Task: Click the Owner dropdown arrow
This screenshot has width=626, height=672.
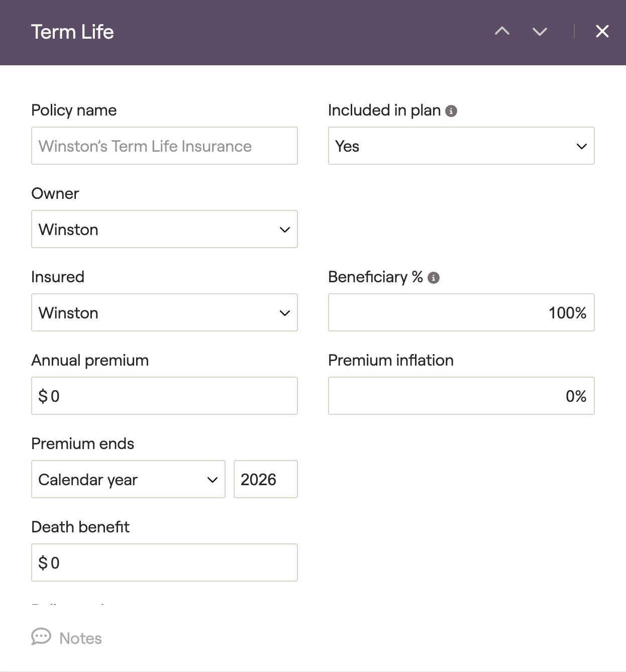Action: tap(285, 230)
